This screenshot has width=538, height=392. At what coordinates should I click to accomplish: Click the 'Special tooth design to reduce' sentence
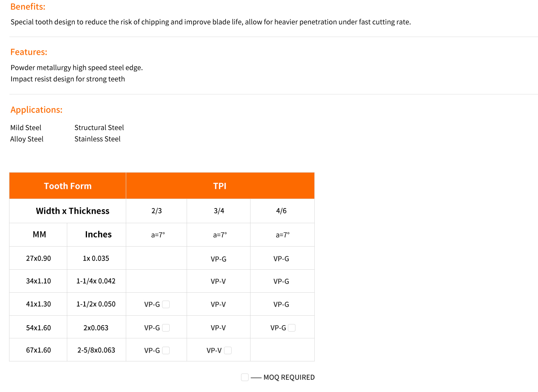tap(211, 22)
